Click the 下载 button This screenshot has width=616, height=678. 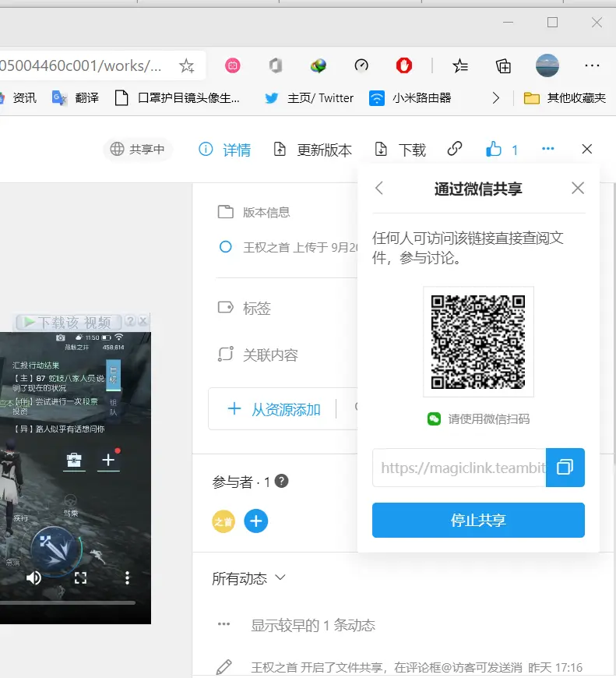(x=400, y=150)
